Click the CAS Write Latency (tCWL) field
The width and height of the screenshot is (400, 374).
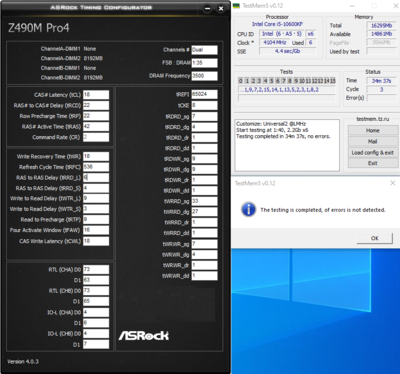click(x=96, y=241)
